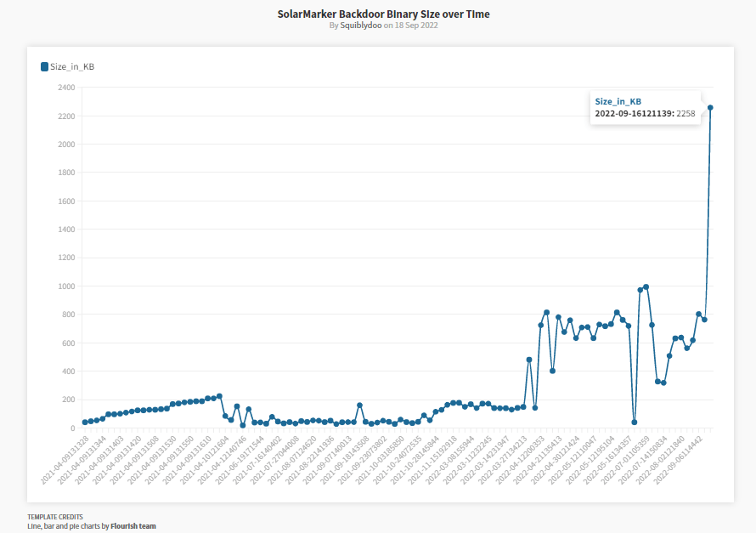This screenshot has height=533, width=756.
Task: Click the low dip point just before the 1000 peak
Action: pos(634,422)
